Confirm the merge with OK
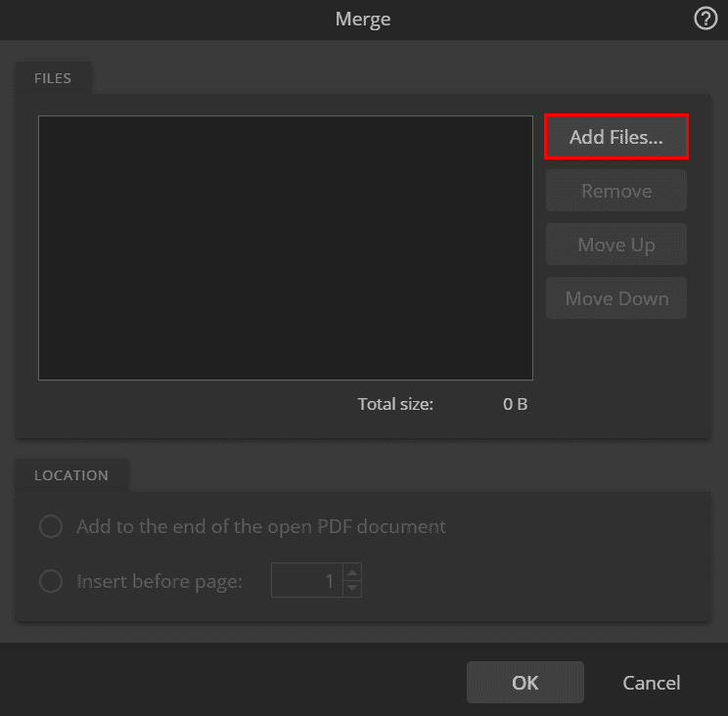Screen dimensions: 728x716 (525, 683)
